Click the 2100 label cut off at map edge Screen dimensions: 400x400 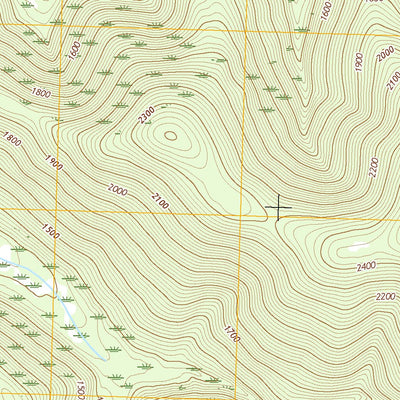(393, 81)
